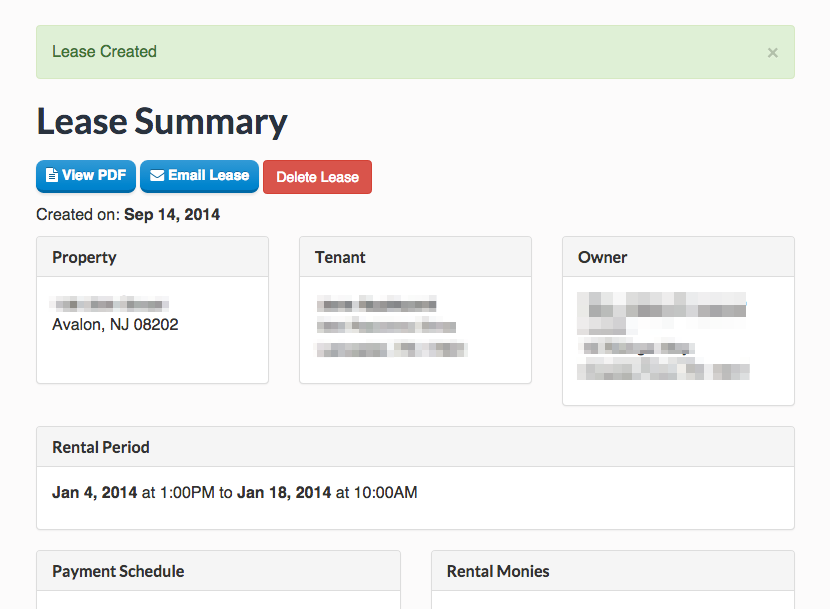Screen dimensions: 830x609
Task: Click the Property panel header
Action: [152, 257]
